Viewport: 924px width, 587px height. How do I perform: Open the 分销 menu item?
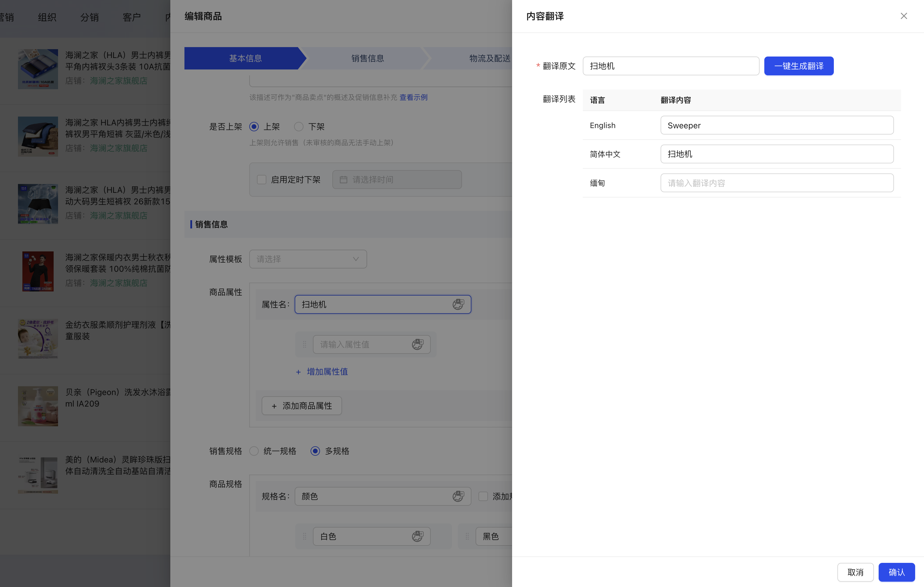pos(89,17)
